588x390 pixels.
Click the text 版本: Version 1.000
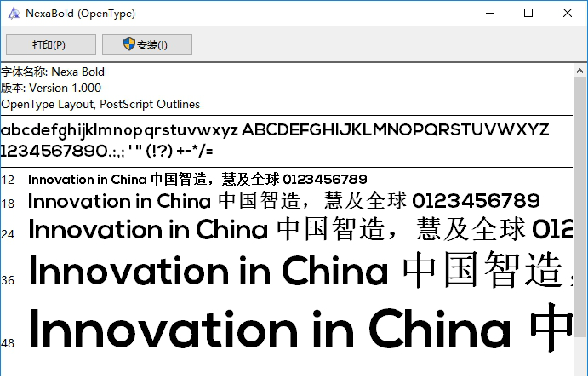pyautogui.click(x=51, y=88)
